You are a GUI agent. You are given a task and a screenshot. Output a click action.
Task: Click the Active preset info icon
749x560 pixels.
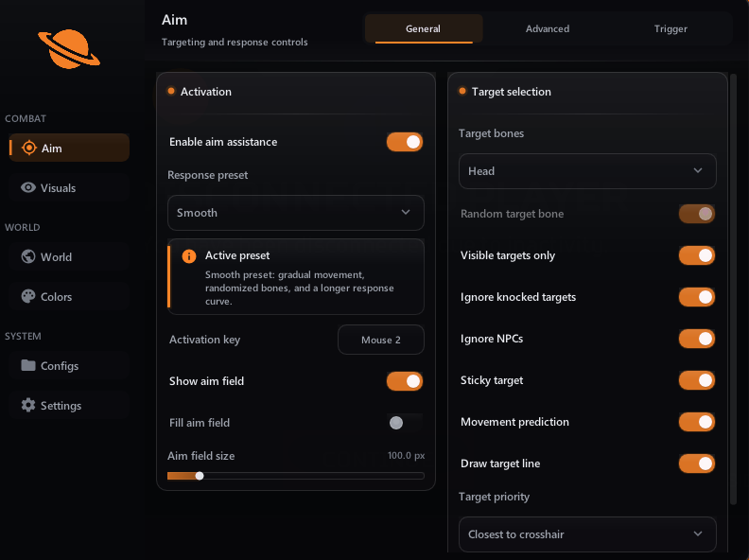point(189,256)
